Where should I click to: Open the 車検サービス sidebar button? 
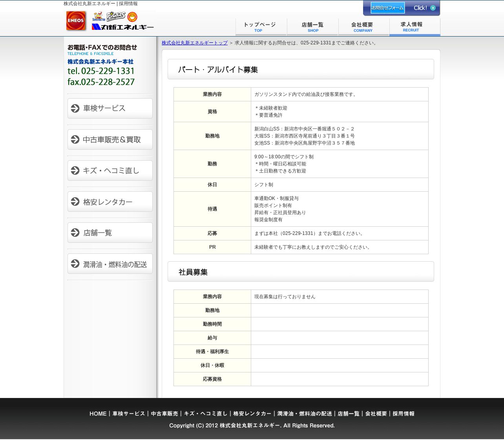point(110,108)
